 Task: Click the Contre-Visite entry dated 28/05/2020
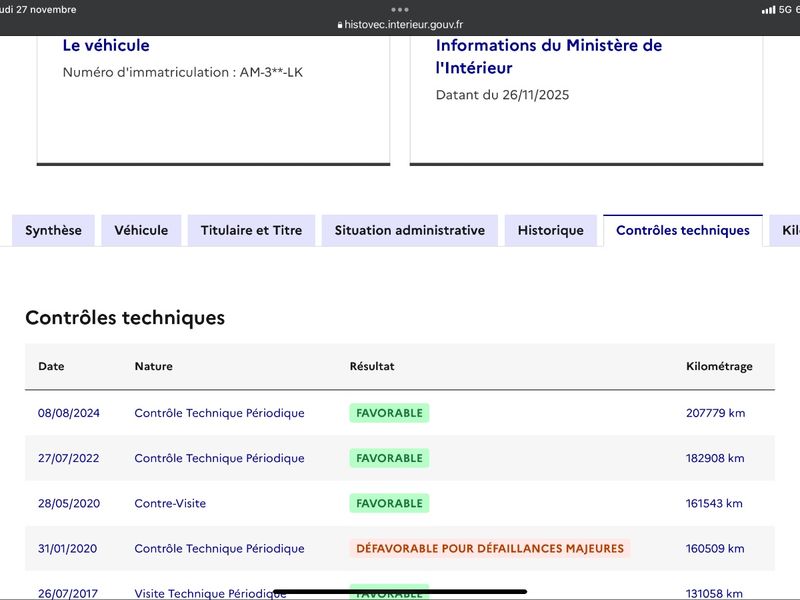coord(170,503)
